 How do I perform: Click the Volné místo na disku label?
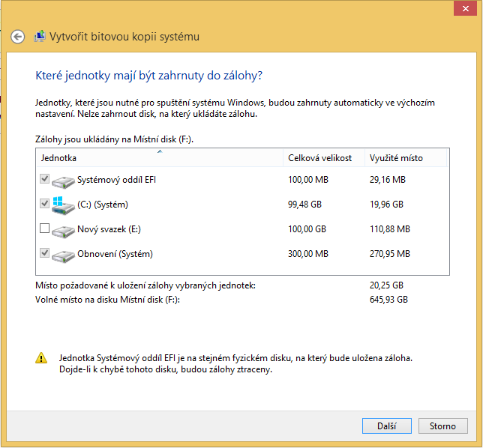coord(107,300)
